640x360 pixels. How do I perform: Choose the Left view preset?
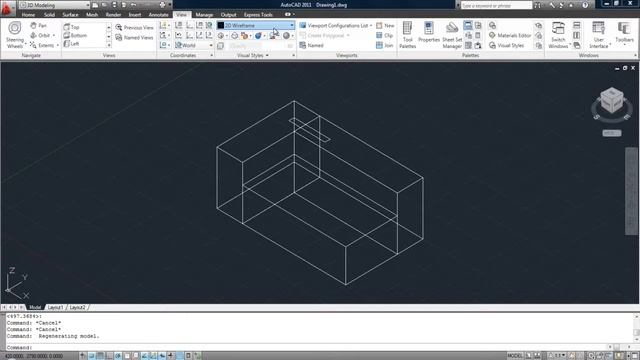click(x=71, y=43)
